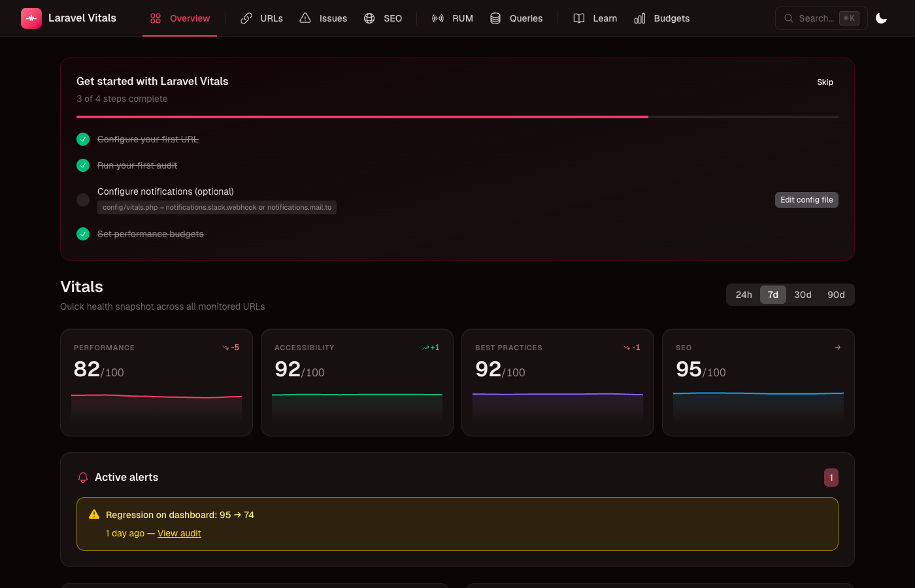915x588 pixels.
Task: Follow the View audit link
Action: click(179, 533)
